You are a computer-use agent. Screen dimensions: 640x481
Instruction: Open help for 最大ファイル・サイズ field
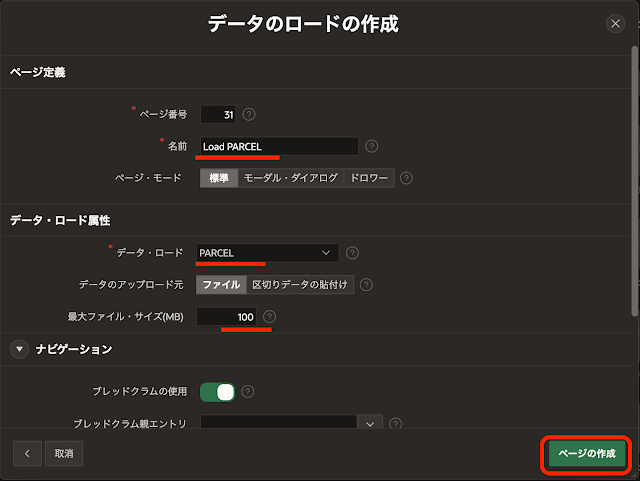(269, 316)
